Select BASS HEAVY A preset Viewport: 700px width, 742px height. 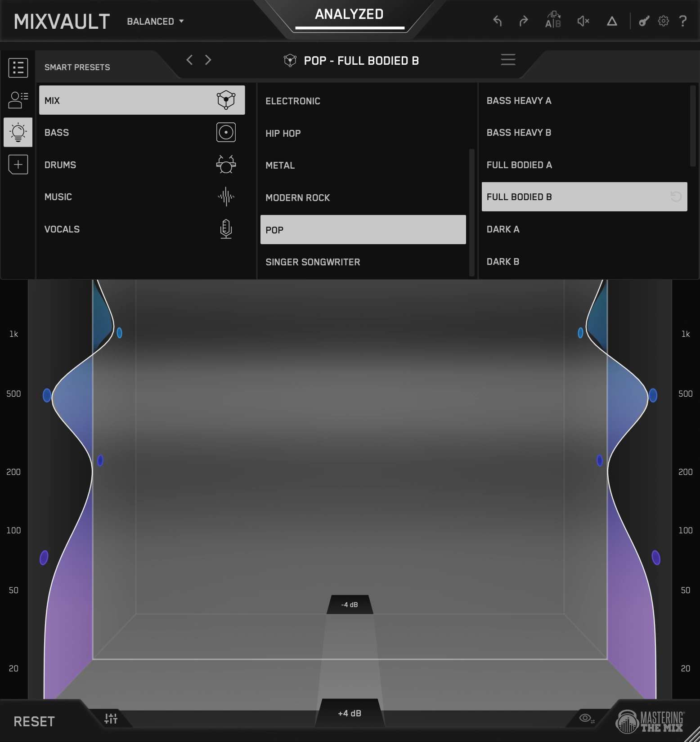[x=584, y=101]
